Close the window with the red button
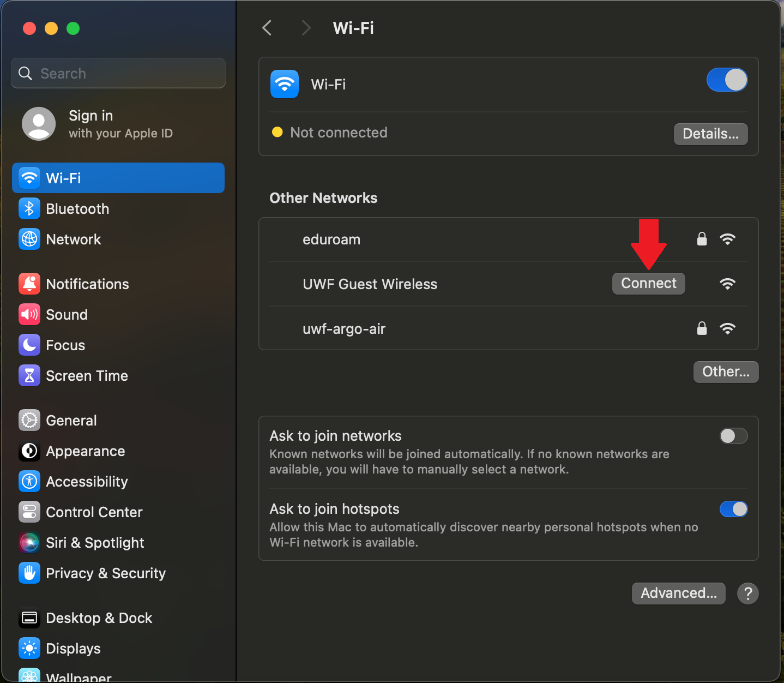The image size is (784, 683). (29, 28)
